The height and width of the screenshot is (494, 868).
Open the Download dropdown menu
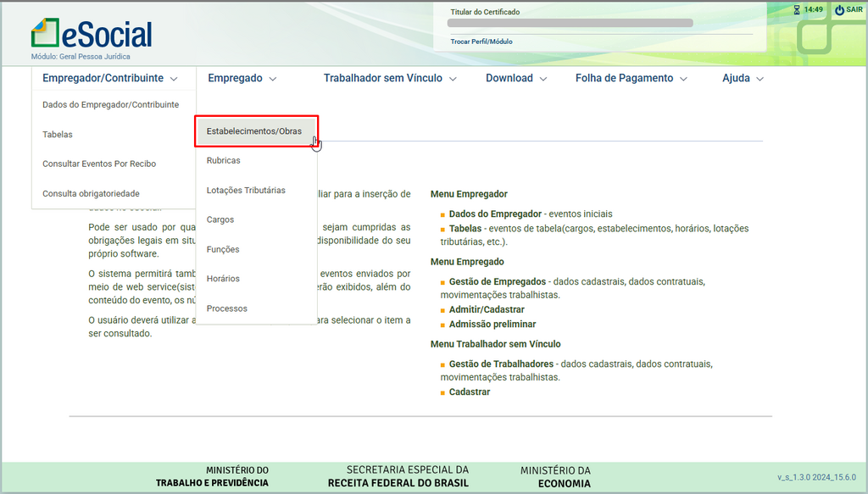click(x=515, y=78)
